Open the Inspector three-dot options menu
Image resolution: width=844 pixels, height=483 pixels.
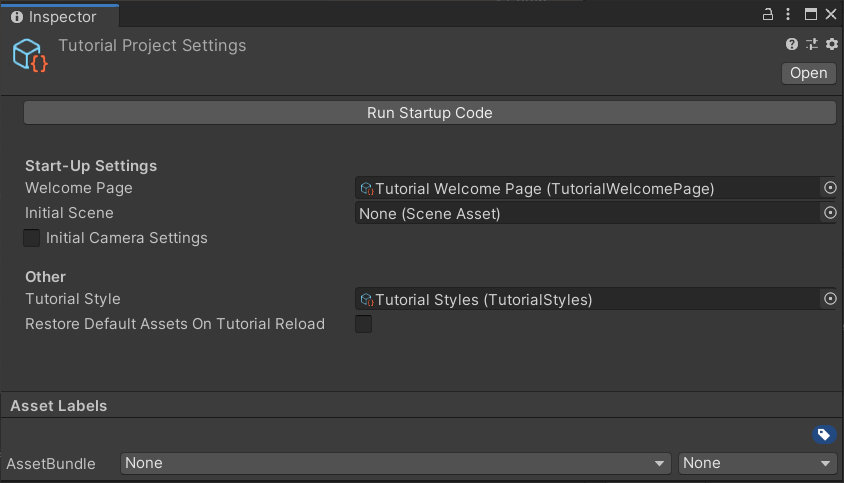pyautogui.click(x=789, y=15)
